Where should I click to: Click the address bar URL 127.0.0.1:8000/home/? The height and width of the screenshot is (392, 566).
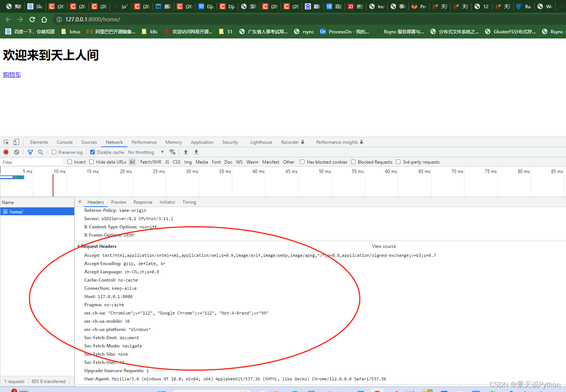pyautogui.click(x=93, y=19)
